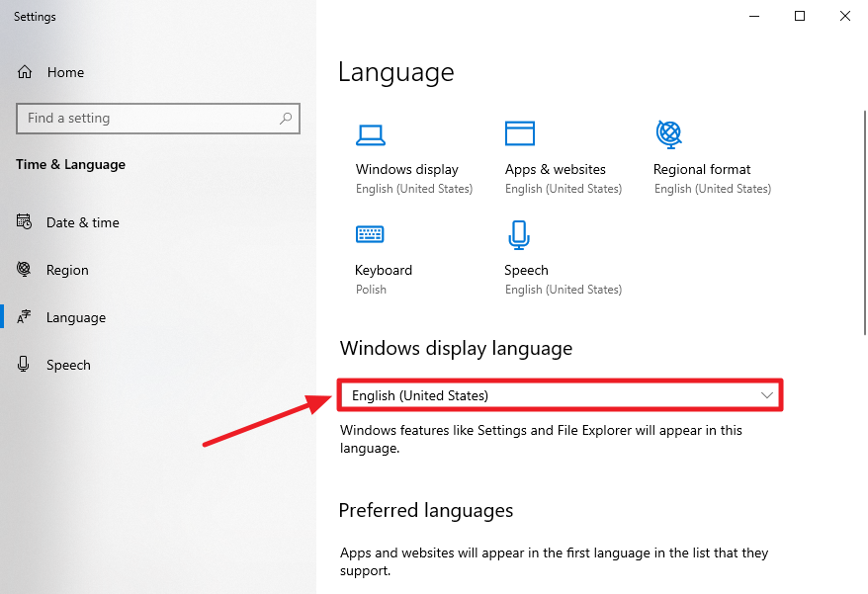Click the Apps & websites icon
The height and width of the screenshot is (594, 868).
coord(519,132)
